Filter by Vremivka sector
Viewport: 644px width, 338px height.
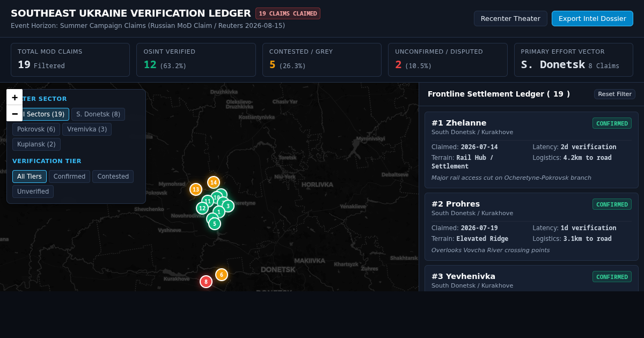pos(87,129)
